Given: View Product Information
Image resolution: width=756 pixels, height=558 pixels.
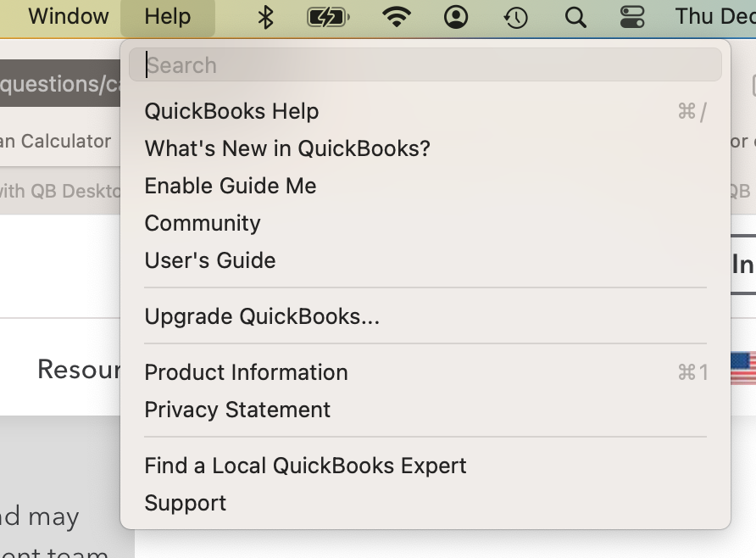Looking at the screenshot, I should [x=247, y=372].
